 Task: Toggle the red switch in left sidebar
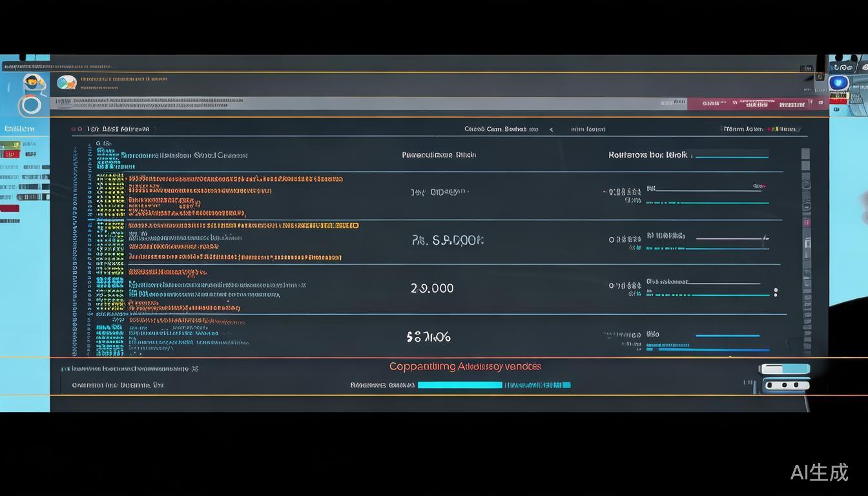click(9, 154)
